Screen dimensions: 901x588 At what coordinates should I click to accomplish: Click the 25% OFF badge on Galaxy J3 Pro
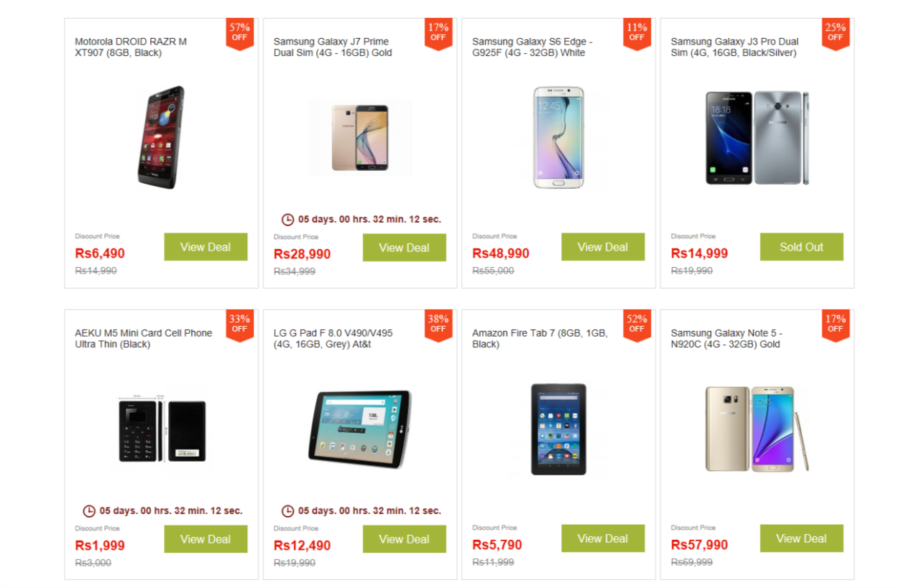pyautogui.click(x=836, y=33)
